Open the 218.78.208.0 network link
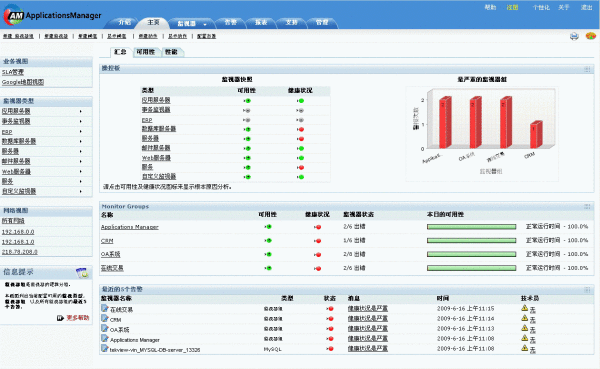This screenshot has width=600, height=369. (20, 252)
